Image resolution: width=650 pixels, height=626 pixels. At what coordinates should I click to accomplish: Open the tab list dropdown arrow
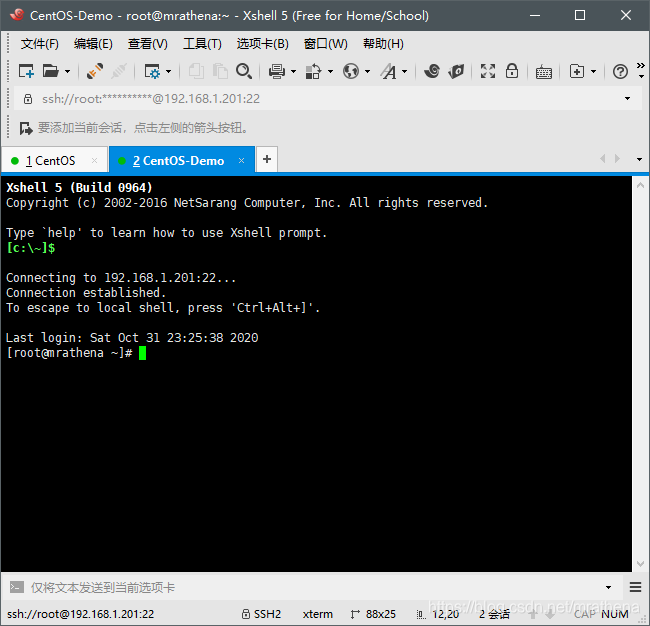[639, 159]
